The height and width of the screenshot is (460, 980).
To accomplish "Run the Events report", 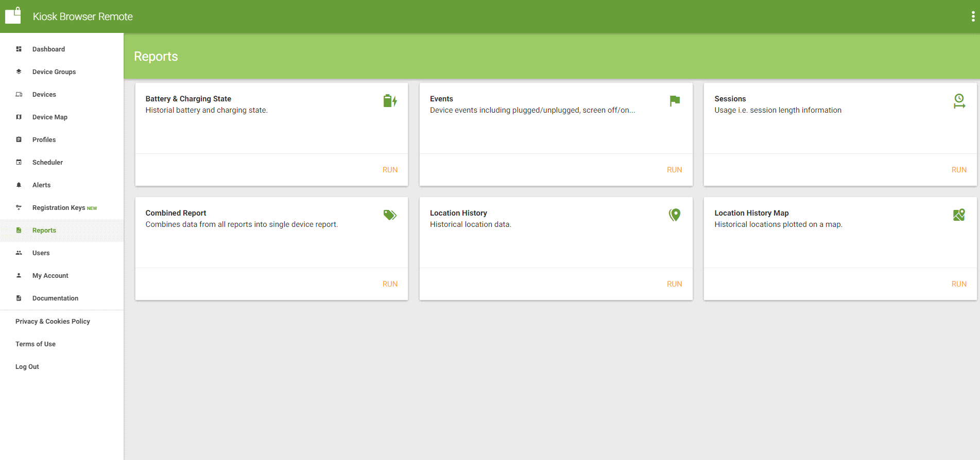I will point(674,170).
